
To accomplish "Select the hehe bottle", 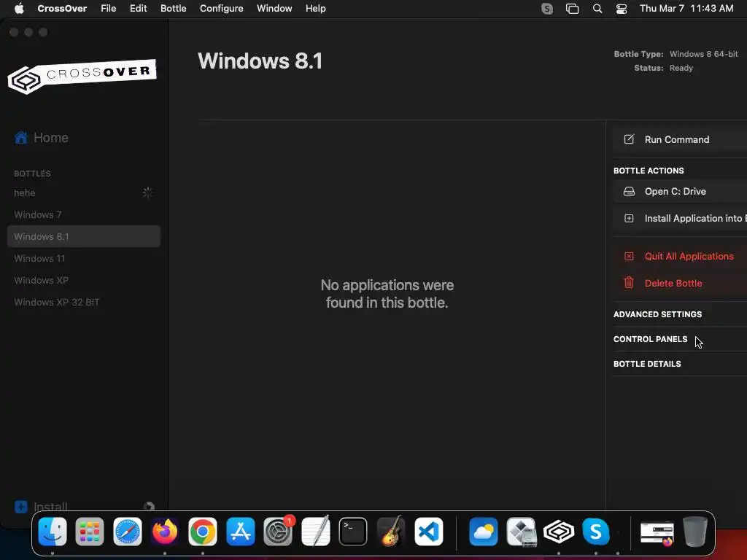I will pyautogui.click(x=84, y=192).
